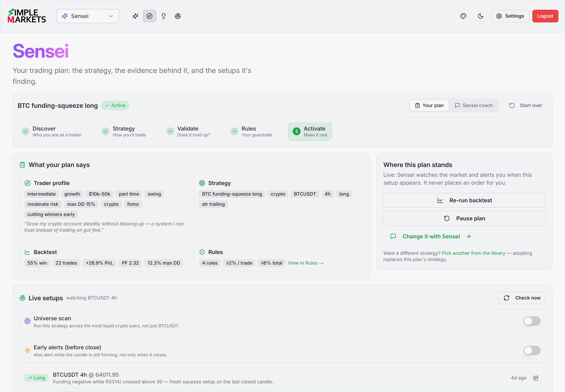The width and height of the screenshot is (565, 392).
Task: Click the shield icon on the Rules card
Action: point(202,252)
